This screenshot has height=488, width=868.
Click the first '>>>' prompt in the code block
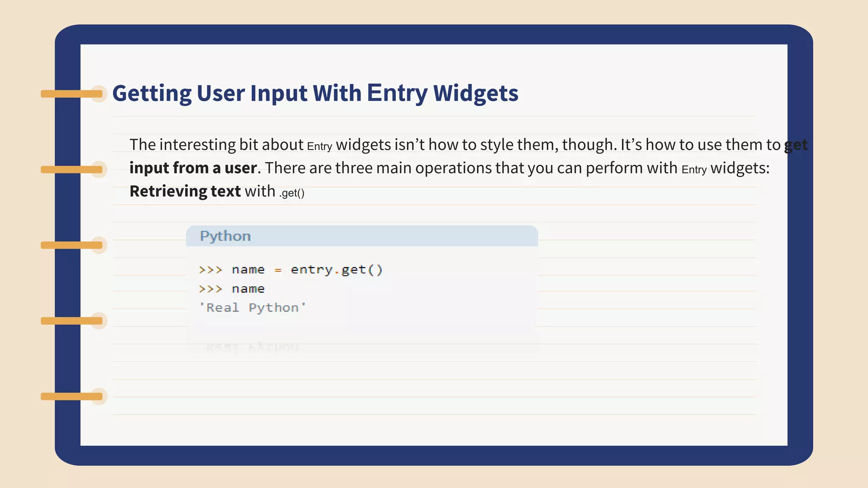point(210,270)
